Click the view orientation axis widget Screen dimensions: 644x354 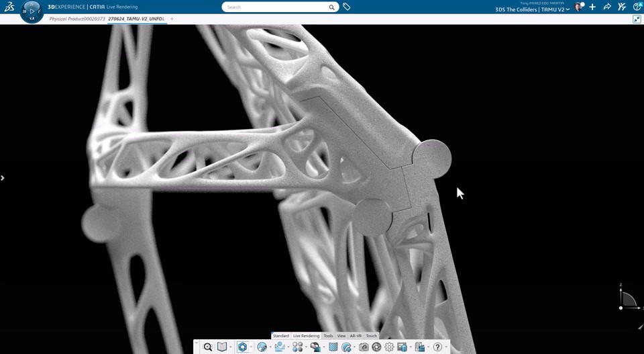coord(627,299)
